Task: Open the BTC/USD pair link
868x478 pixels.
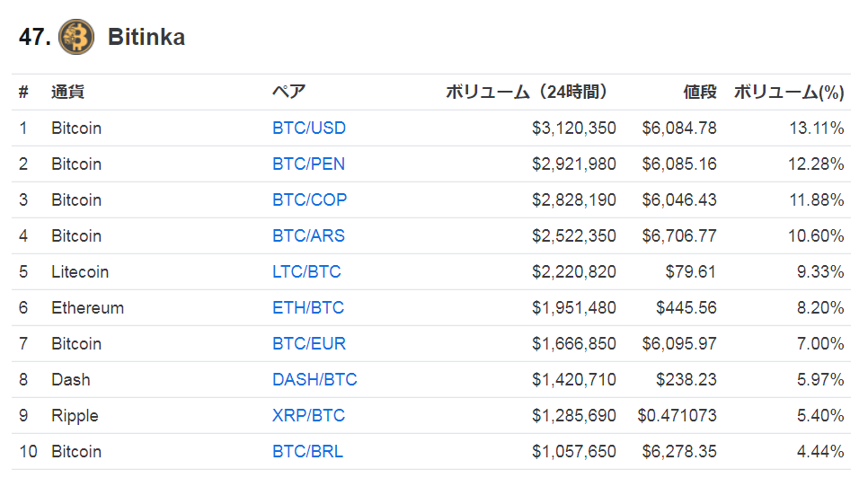Action: coord(309,128)
